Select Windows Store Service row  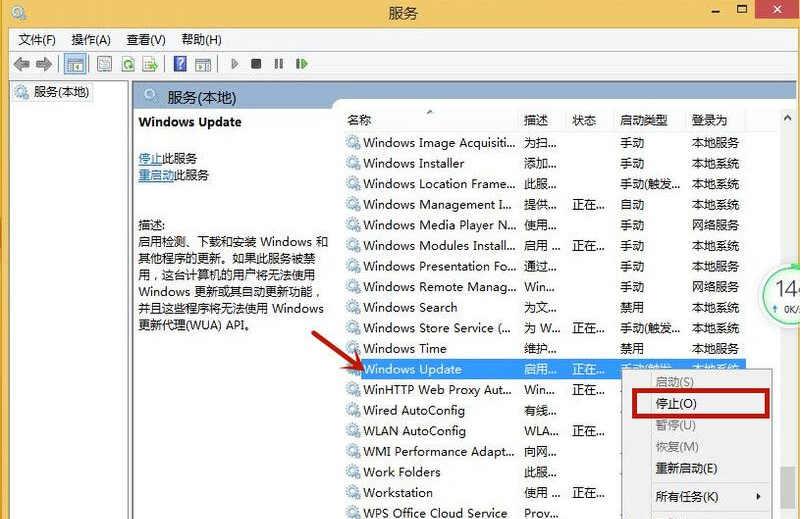click(545, 328)
